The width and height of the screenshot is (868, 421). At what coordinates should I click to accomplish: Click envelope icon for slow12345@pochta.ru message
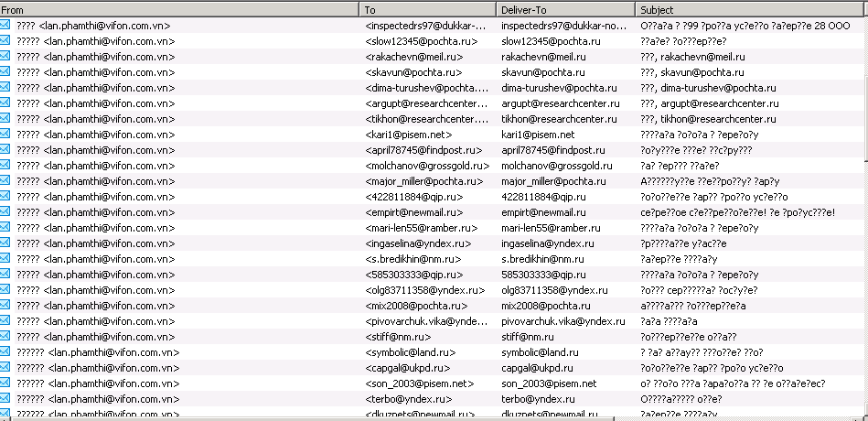click(x=5, y=40)
